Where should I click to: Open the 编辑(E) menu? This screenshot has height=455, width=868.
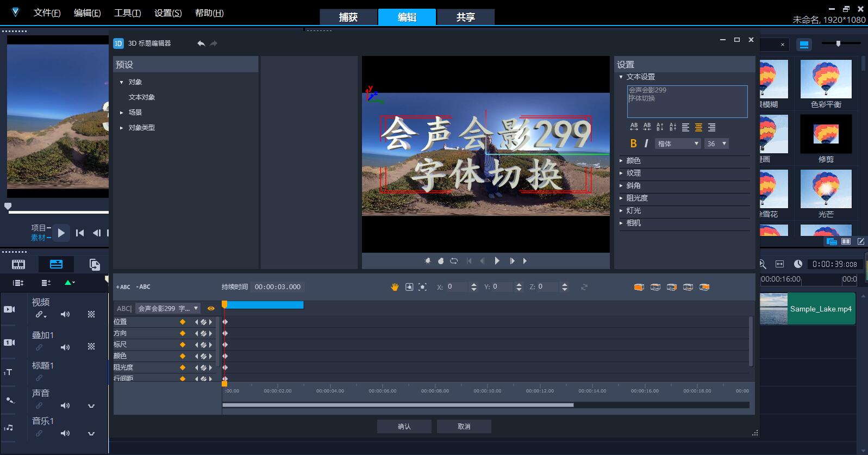87,13
